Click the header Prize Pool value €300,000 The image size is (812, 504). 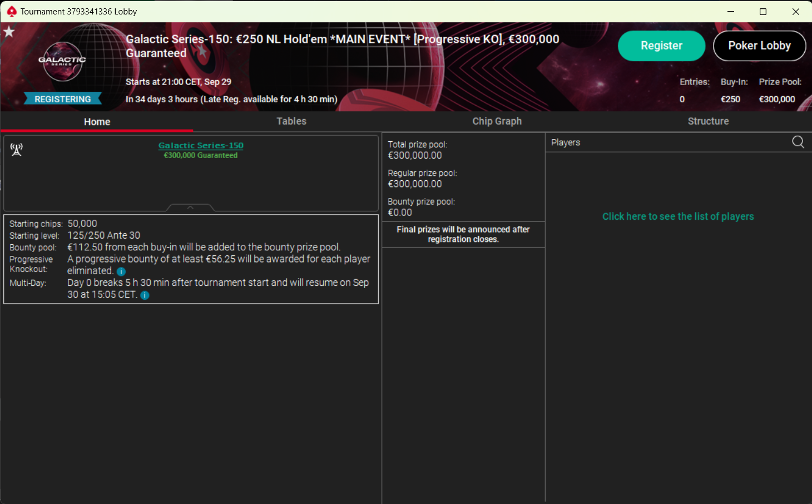pos(777,99)
